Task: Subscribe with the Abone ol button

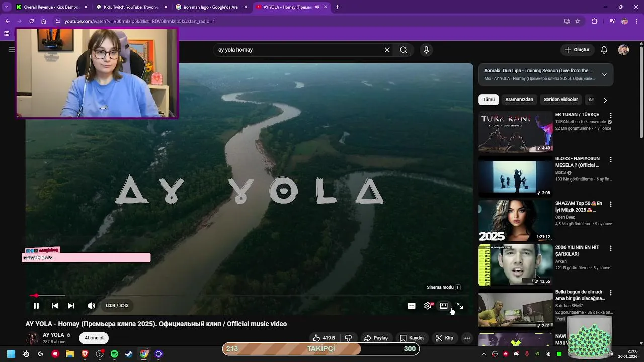Action: pyautogui.click(x=94, y=338)
